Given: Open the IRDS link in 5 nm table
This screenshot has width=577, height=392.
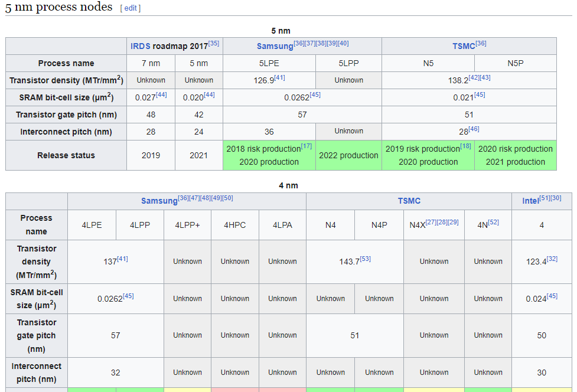Looking at the screenshot, I should [x=140, y=46].
